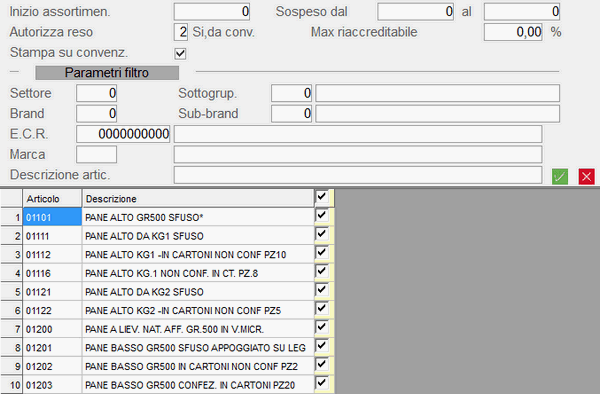Uncheck the checkbox for article 01202

coord(321,364)
